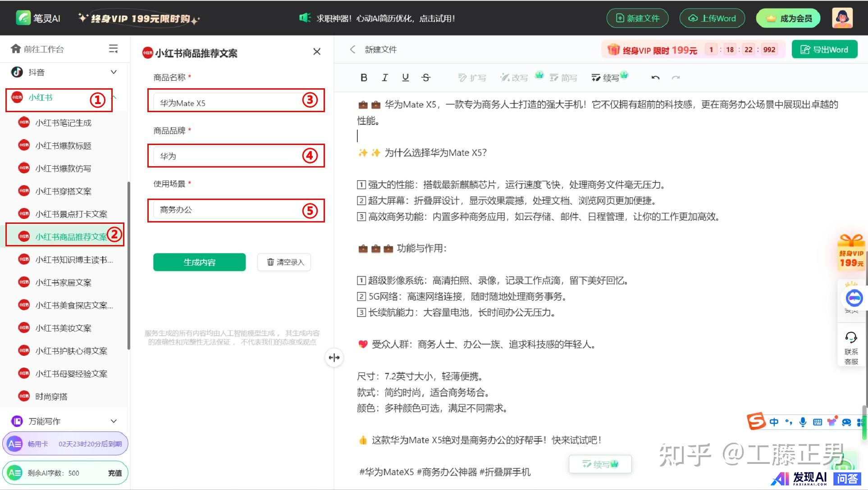Click the 导出Word export button
This screenshot has width=868, height=490.
(x=824, y=50)
